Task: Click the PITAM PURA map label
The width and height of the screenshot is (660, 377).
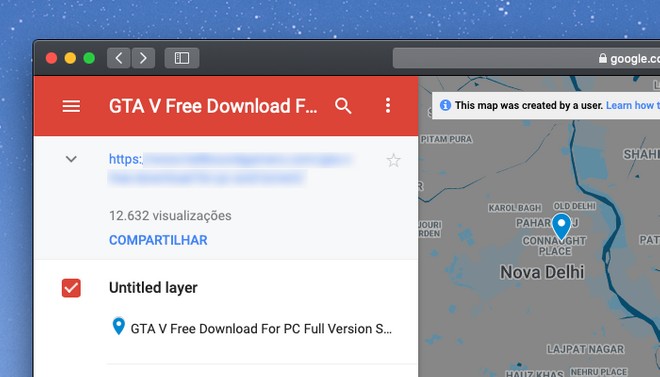Action: (447, 139)
